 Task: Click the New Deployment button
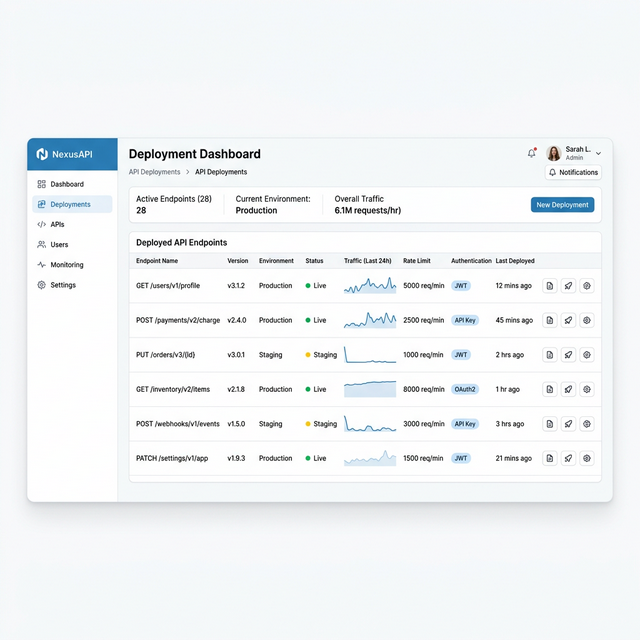coord(562,205)
